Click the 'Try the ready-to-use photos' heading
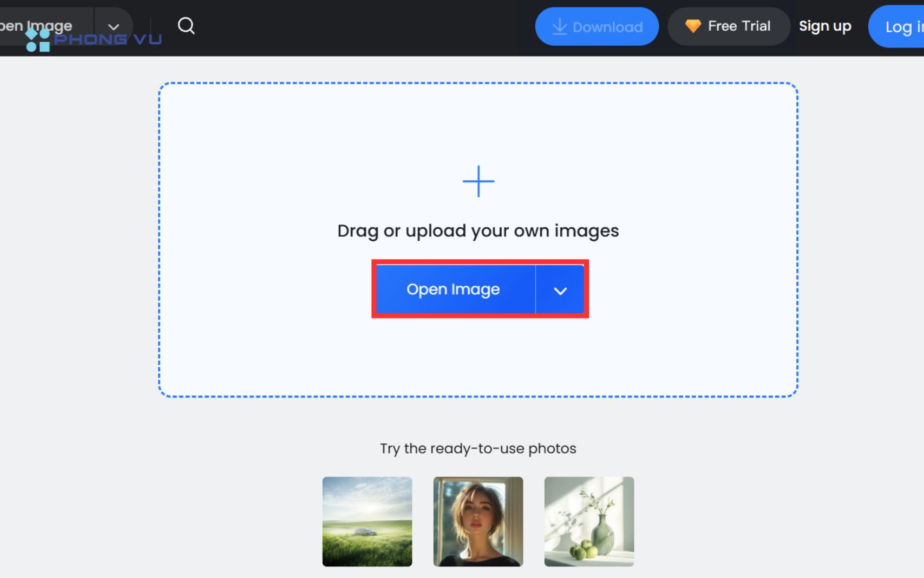The width and height of the screenshot is (924, 578). pos(478,448)
